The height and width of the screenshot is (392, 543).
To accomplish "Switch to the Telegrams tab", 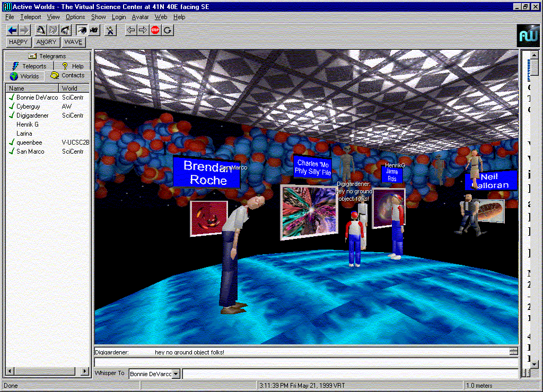I will pos(47,56).
